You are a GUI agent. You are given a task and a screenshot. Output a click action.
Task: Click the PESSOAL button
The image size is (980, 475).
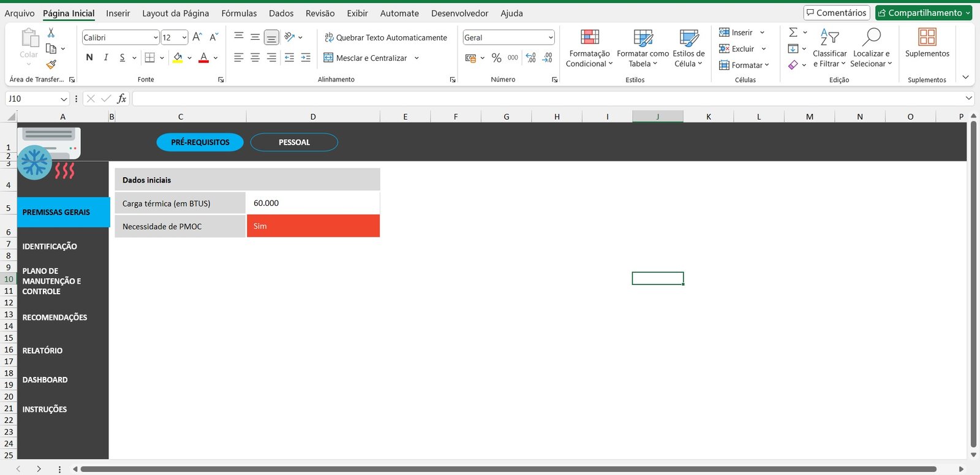pos(294,142)
